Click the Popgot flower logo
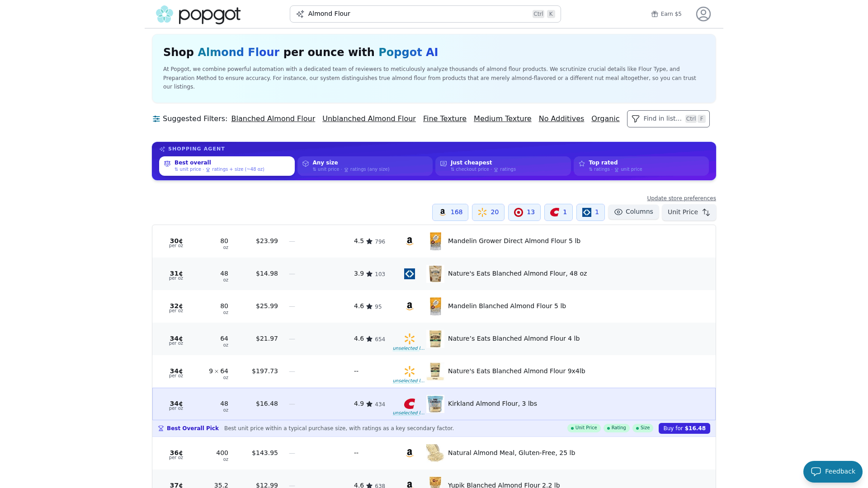The width and height of the screenshot is (868, 488). click(x=165, y=14)
